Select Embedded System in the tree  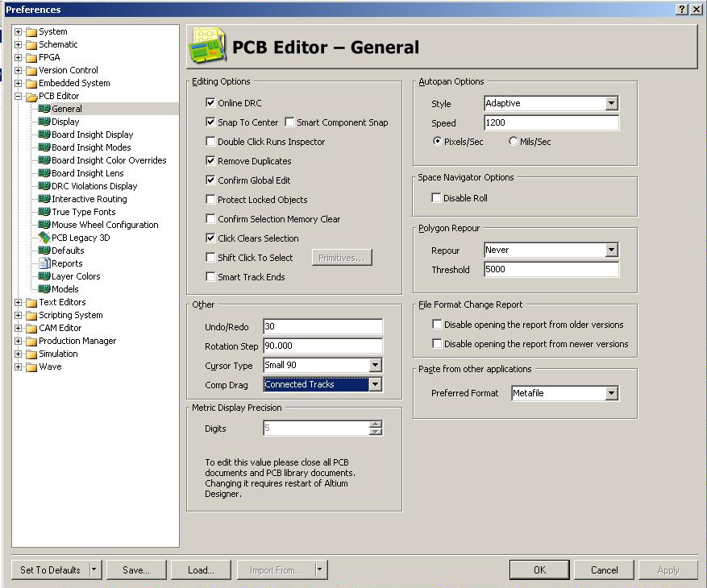tap(74, 83)
